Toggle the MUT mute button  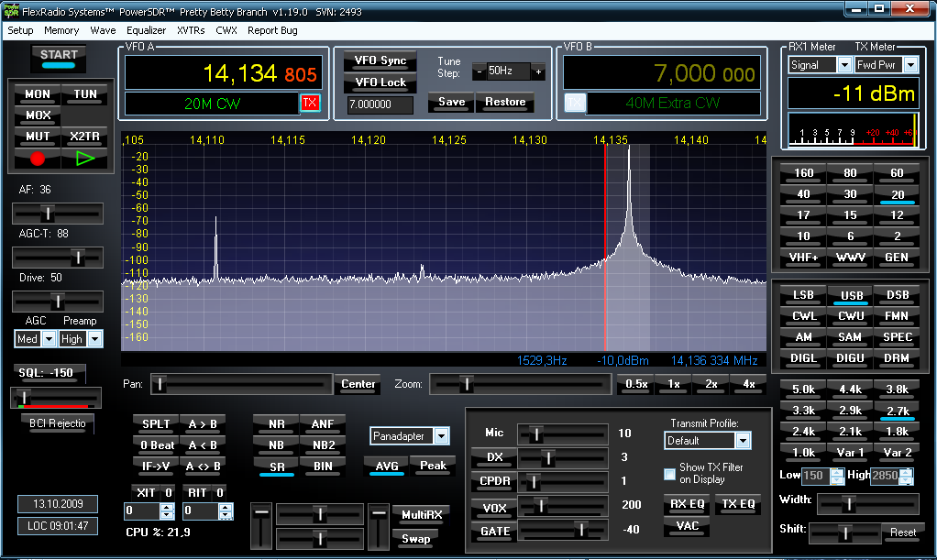pyautogui.click(x=38, y=137)
